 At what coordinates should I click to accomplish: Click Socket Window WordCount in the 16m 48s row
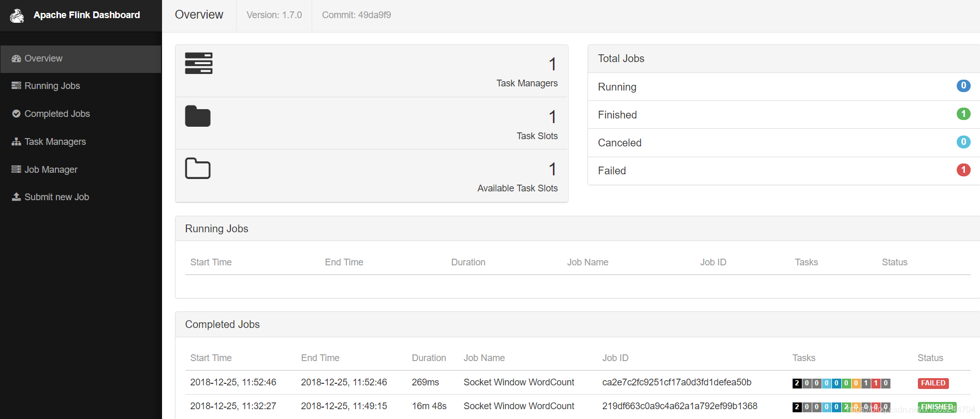(x=519, y=406)
